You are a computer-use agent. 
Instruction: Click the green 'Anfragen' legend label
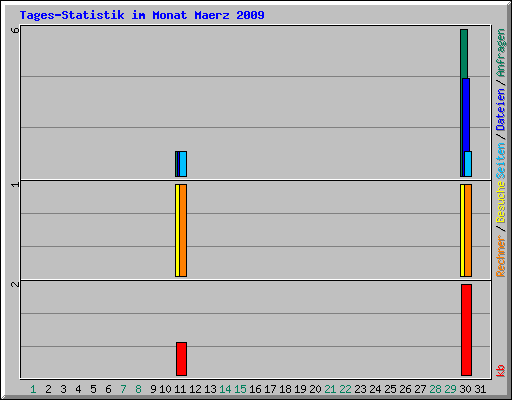[x=501, y=52]
